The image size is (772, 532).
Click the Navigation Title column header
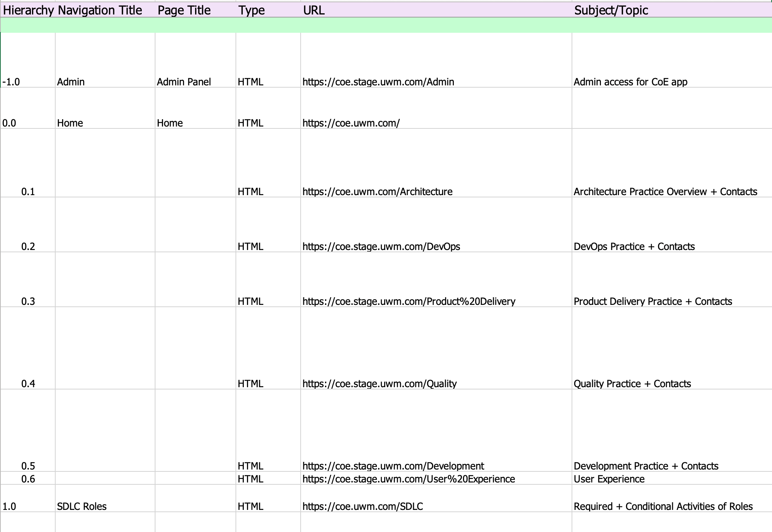(100, 10)
